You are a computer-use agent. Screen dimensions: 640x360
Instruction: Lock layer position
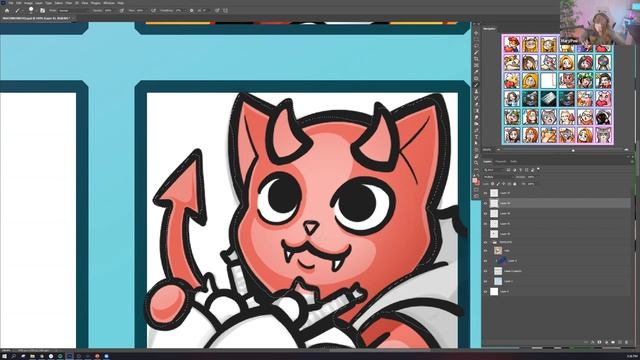[504, 184]
